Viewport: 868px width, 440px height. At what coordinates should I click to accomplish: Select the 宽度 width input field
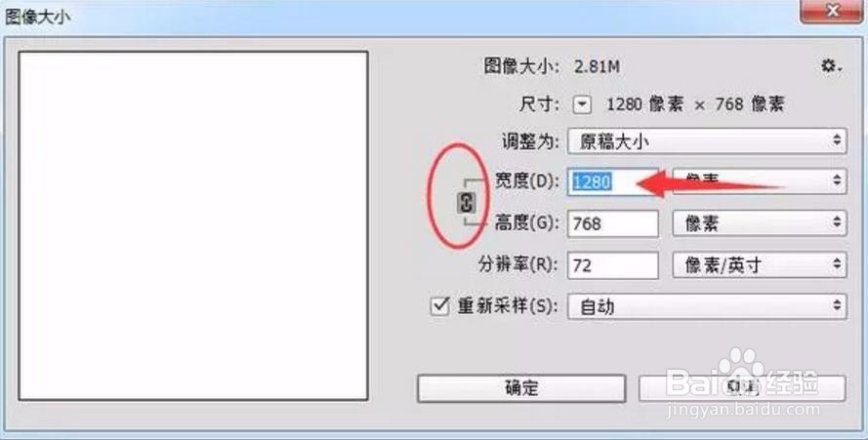click(613, 181)
